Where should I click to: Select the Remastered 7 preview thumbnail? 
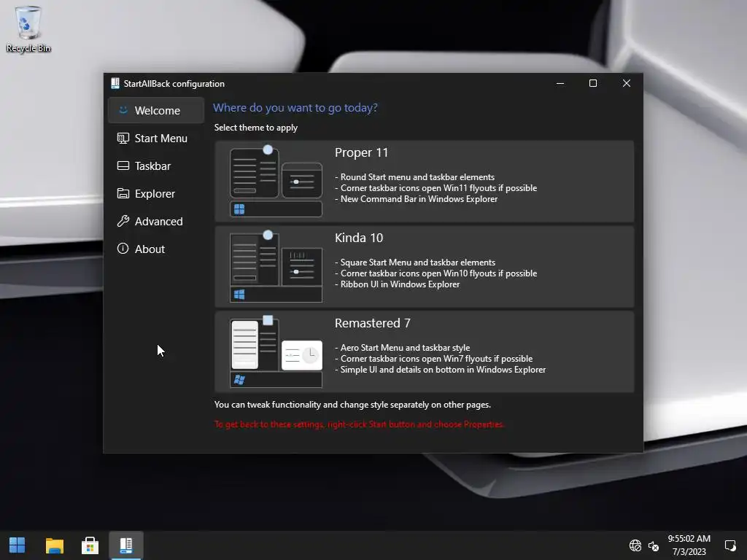click(276, 352)
